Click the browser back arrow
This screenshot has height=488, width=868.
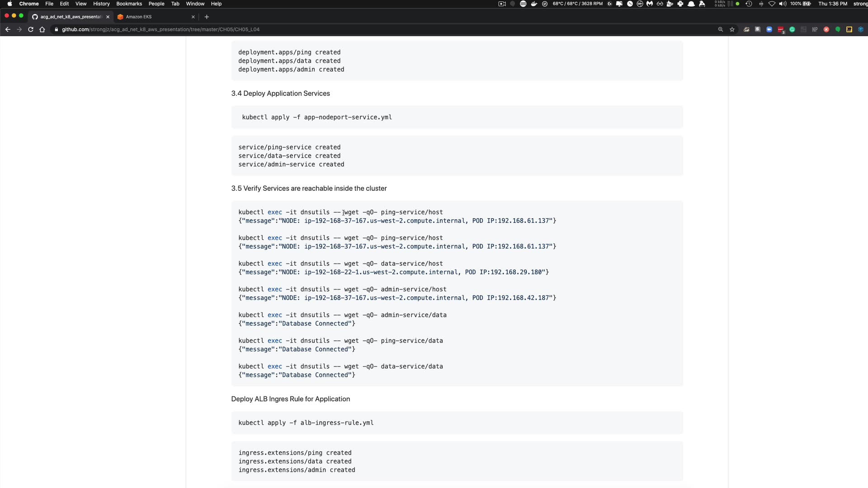(8, 29)
